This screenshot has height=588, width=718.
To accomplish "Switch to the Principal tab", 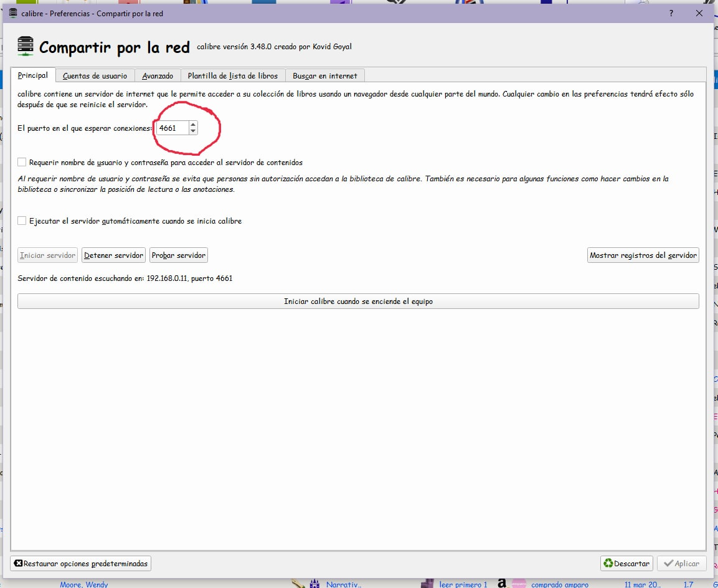I will click(x=33, y=75).
